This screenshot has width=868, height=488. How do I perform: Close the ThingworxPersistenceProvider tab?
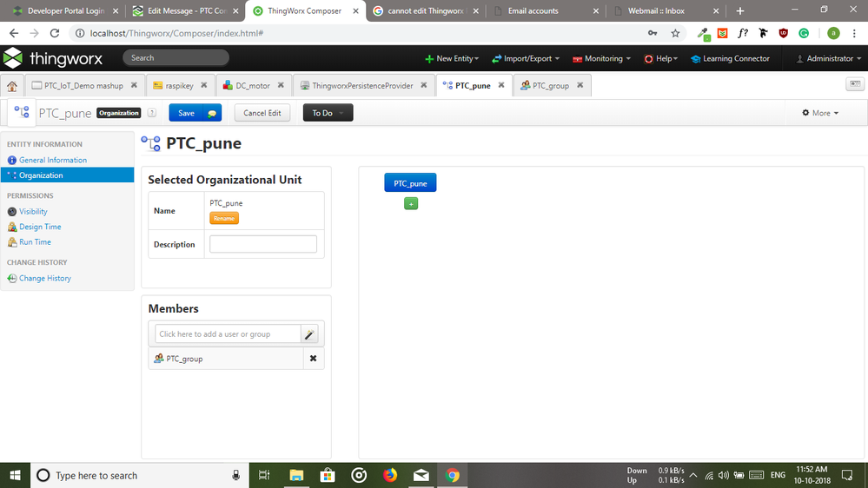pos(423,85)
